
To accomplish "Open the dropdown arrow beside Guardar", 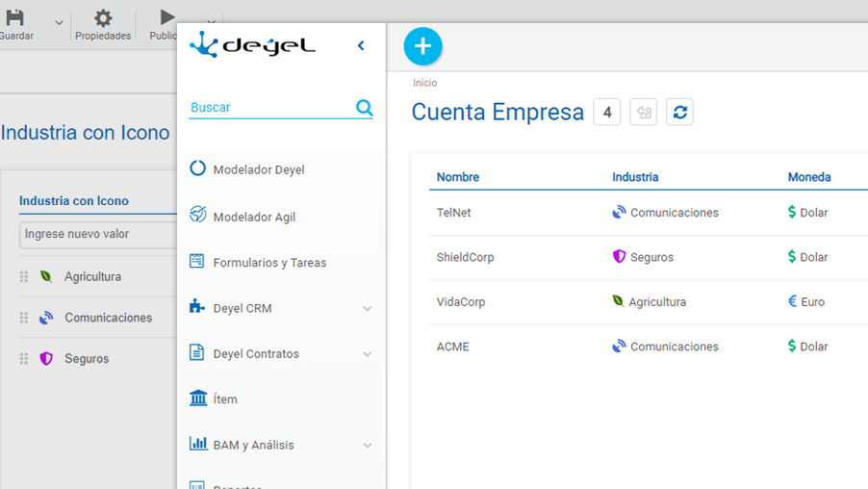I will point(59,23).
